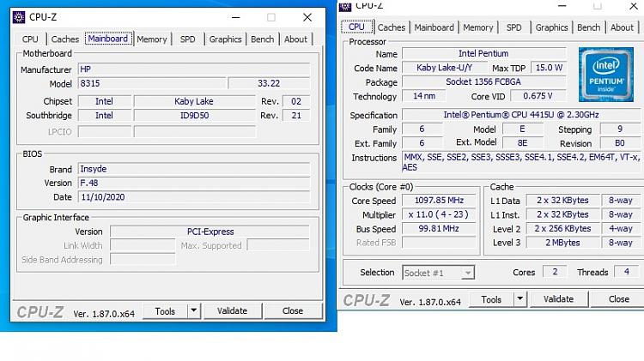Image resolution: width=644 pixels, height=361 pixels.
Task: Click the Manufacturer field showing HP
Action: tap(194, 69)
